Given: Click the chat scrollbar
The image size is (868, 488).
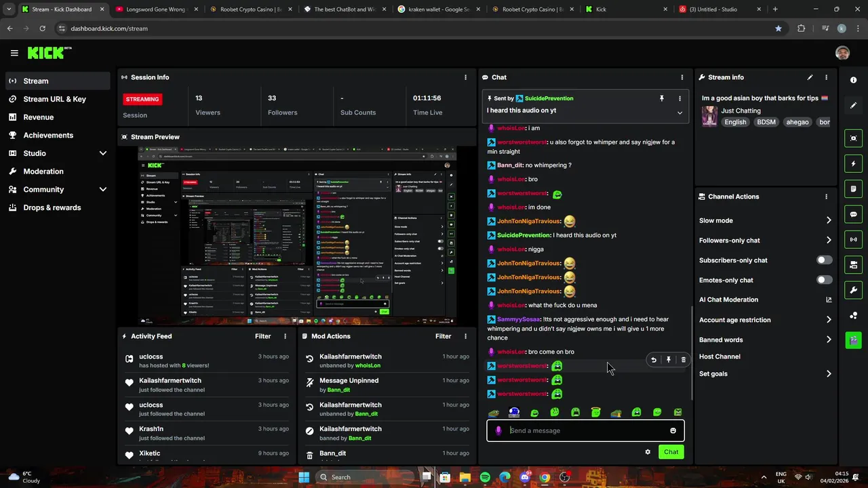Looking at the screenshot, I should tap(691, 352).
